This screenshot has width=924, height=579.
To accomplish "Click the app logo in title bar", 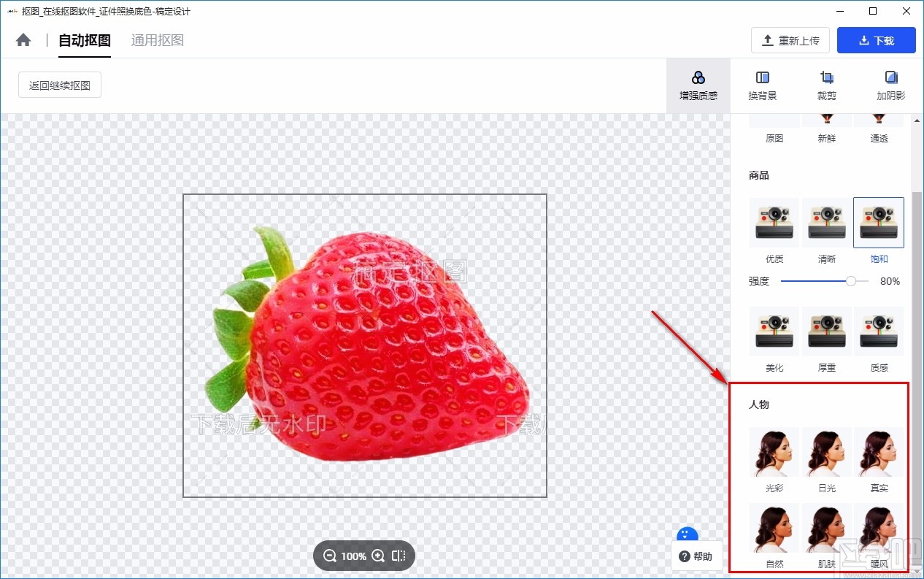I will [x=12, y=12].
